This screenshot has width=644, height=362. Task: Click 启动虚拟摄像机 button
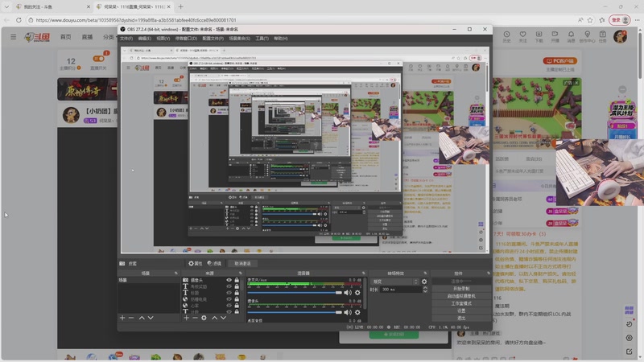coord(461,296)
